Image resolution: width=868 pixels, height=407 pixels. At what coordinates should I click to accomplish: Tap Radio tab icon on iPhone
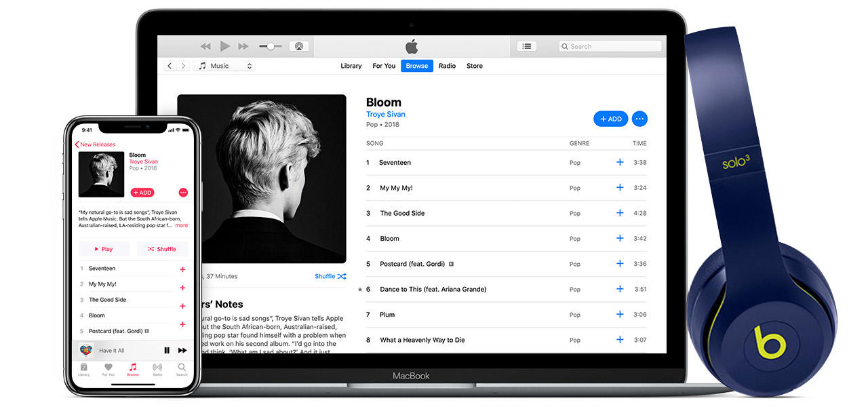pos(157,370)
